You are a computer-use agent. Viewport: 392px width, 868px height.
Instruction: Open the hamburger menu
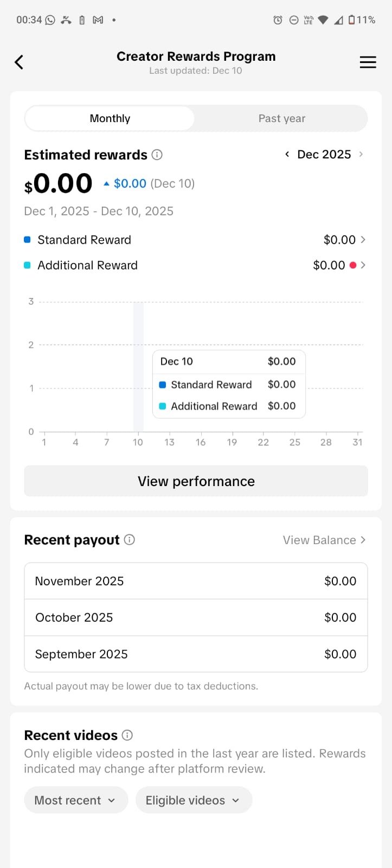click(x=368, y=62)
